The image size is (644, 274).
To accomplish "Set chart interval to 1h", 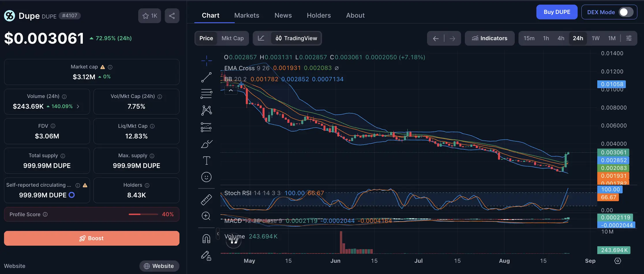I will tap(546, 38).
